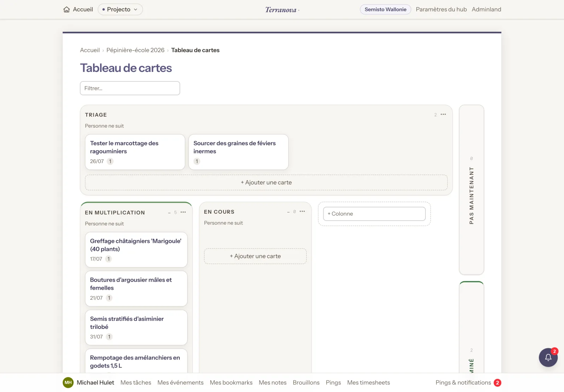Open the En multiplication column options menu

[183, 212]
